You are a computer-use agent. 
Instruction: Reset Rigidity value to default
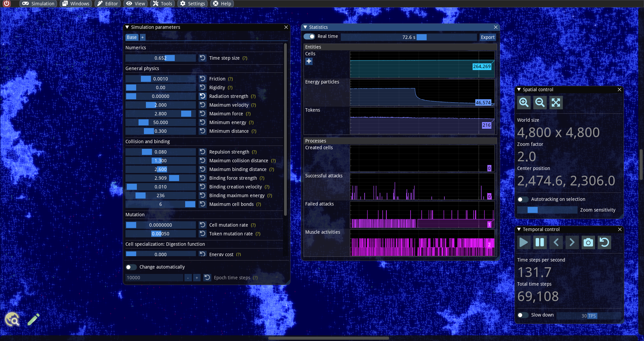tap(203, 88)
